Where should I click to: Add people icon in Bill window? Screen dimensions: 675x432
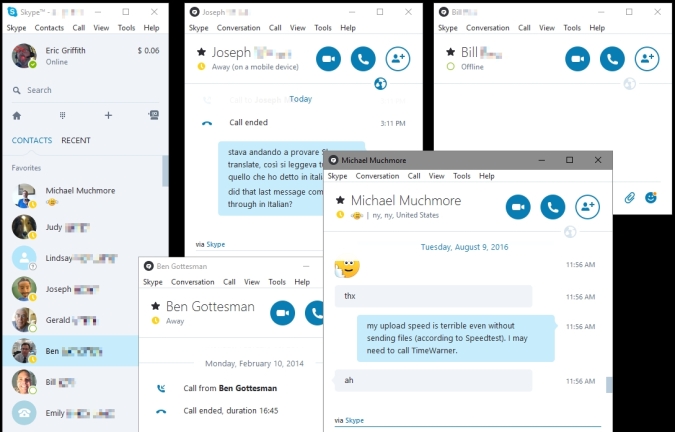tap(647, 59)
